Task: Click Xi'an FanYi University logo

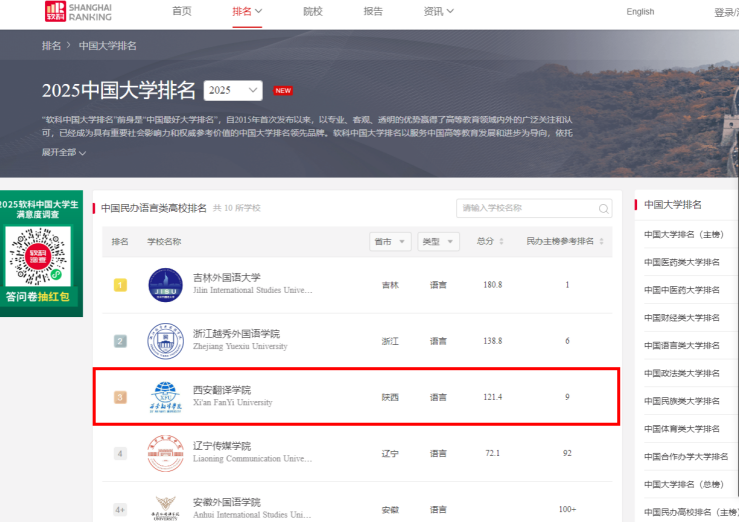Action: [165, 397]
